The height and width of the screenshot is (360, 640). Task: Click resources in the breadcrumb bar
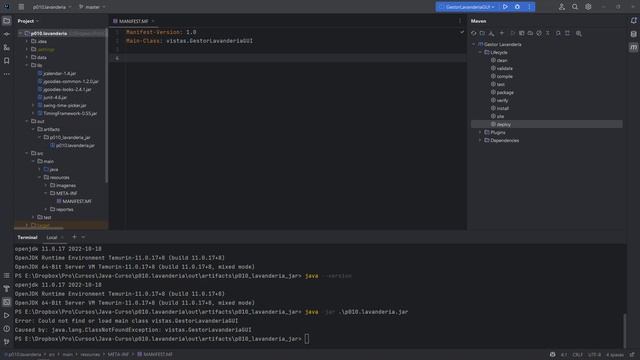pyautogui.click(x=90, y=355)
